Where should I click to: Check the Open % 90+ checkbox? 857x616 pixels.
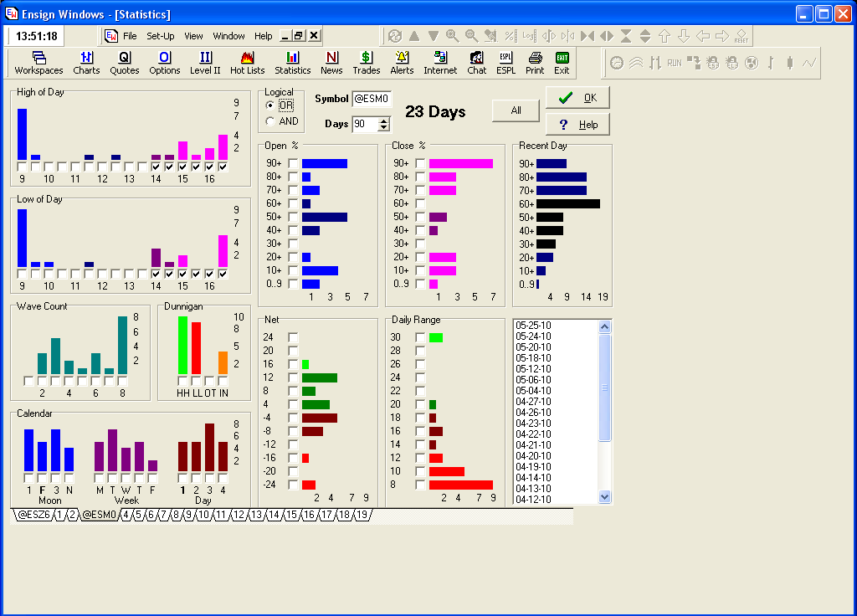point(294,163)
